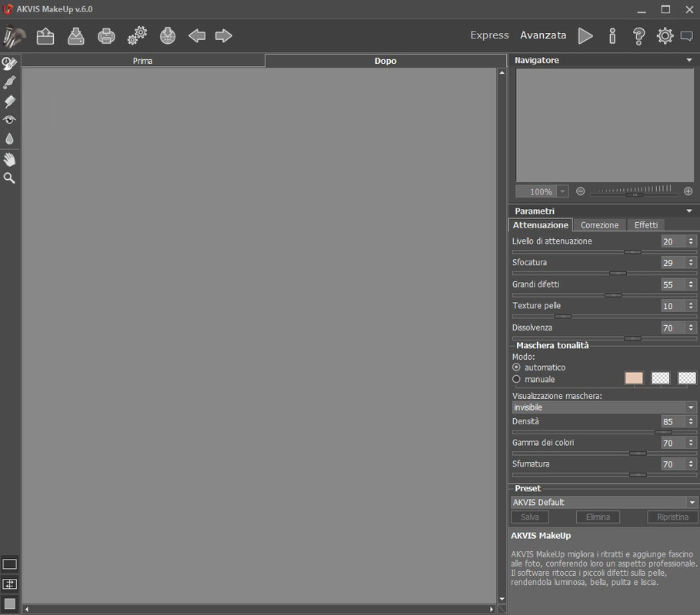Select the manuale mode radio button
This screenshot has height=615, width=700.
(516, 379)
